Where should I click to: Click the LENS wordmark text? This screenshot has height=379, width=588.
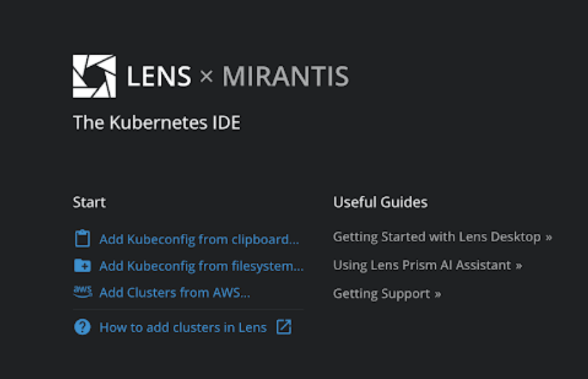coord(158,76)
